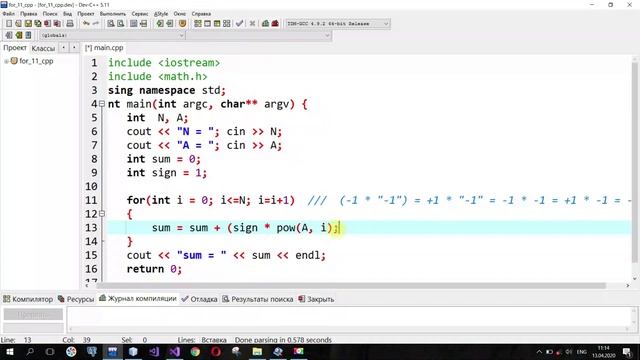This screenshot has height=360, width=640.
Task: Click the Compile toolbar icon
Action: tap(198, 24)
